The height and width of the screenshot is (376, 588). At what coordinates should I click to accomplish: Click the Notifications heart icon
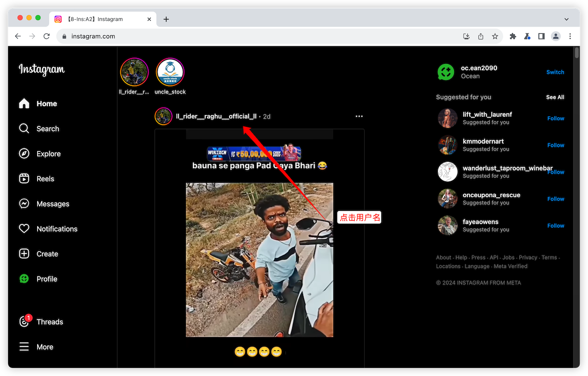click(24, 229)
